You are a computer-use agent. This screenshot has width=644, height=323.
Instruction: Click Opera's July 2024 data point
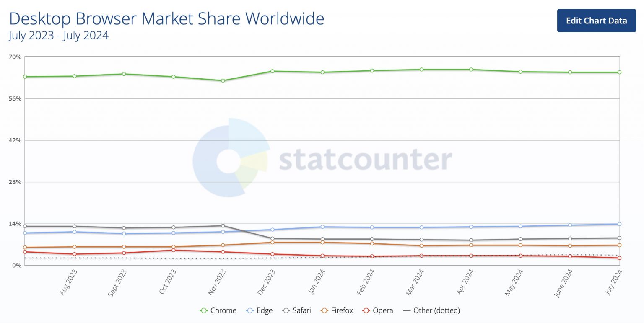tap(619, 258)
